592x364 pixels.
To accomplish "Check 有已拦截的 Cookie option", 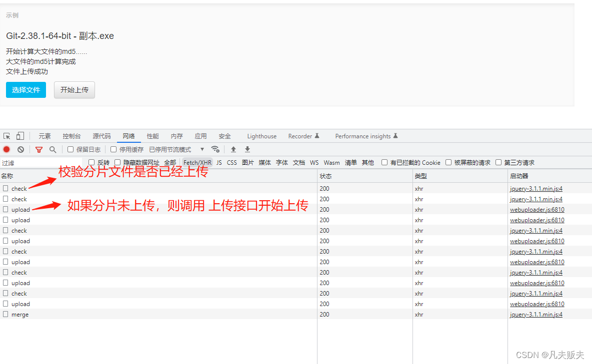I will tap(384, 162).
